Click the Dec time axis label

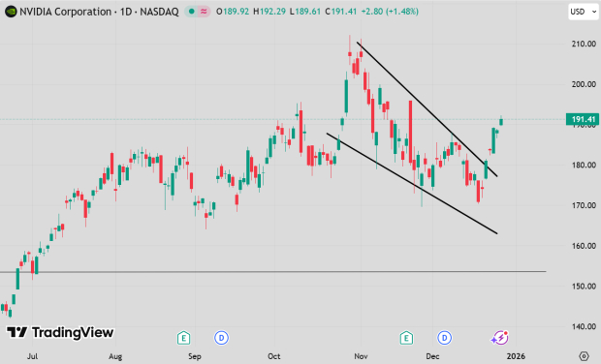[432, 356]
